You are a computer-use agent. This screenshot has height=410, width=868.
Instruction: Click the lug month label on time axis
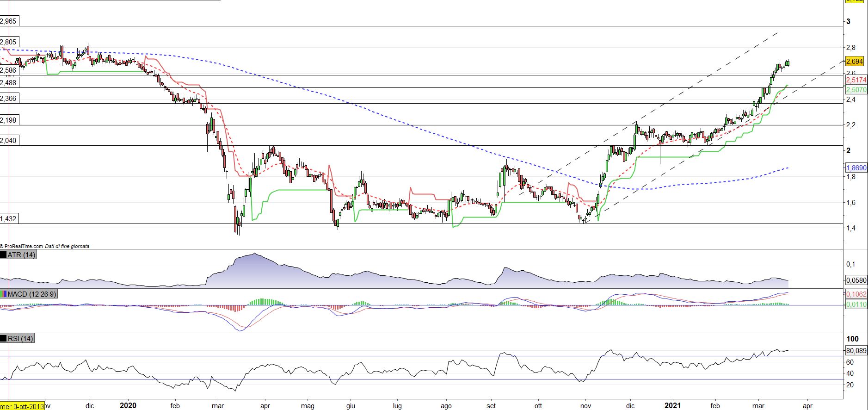point(397,406)
